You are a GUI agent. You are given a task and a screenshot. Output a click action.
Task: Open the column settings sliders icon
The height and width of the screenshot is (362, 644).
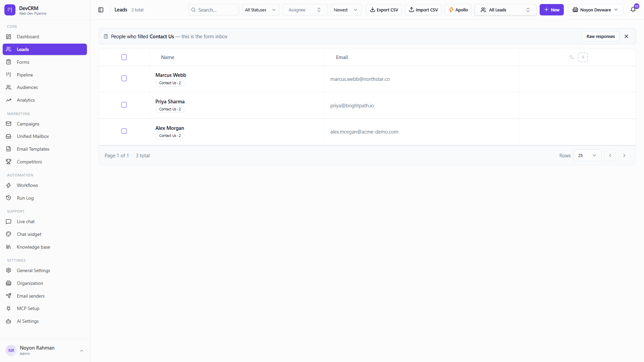(572, 57)
